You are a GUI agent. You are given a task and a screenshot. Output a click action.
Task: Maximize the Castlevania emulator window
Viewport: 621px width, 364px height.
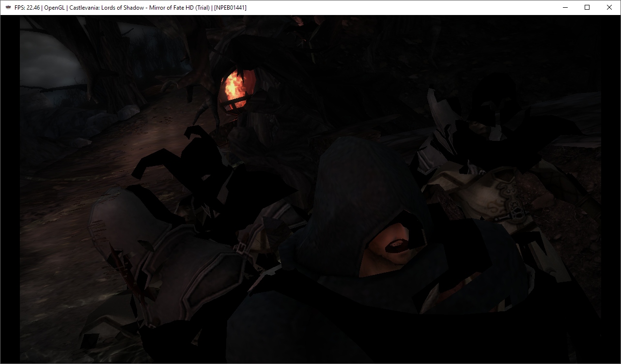pyautogui.click(x=587, y=8)
